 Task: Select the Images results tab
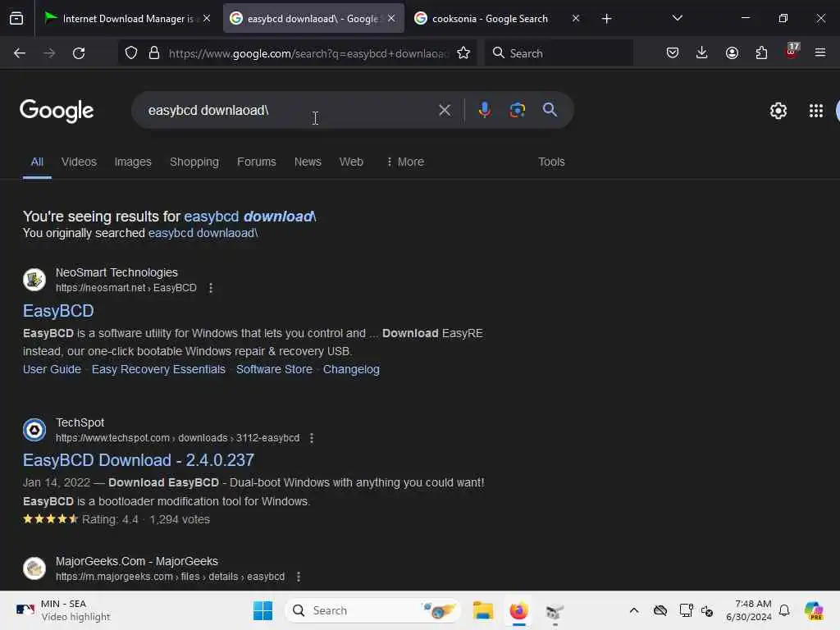[x=133, y=162]
